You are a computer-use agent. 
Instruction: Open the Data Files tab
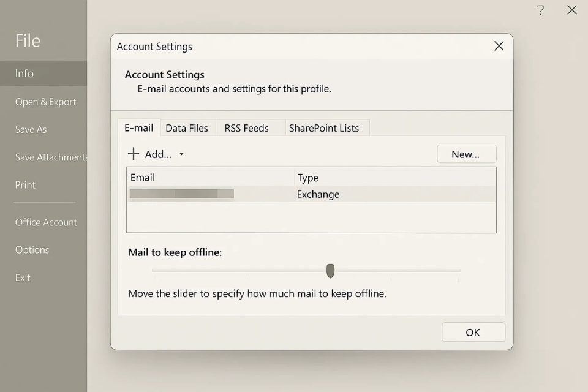pyautogui.click(x=187, y=128)
